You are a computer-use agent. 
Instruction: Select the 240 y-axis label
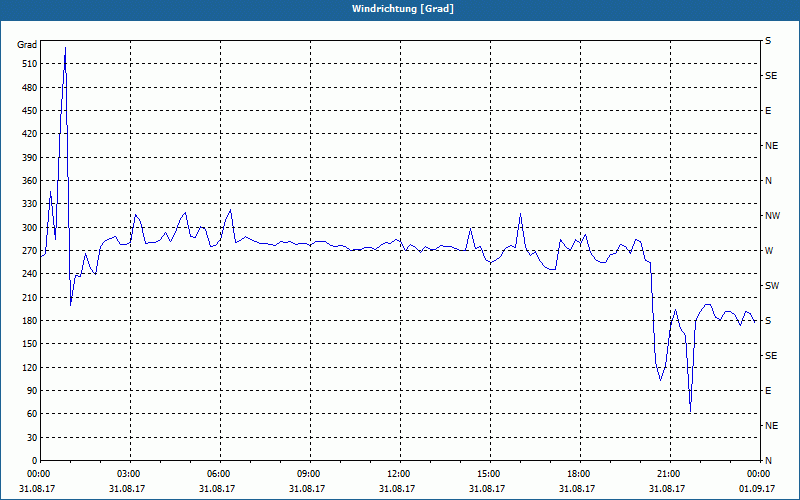[30, 273]
